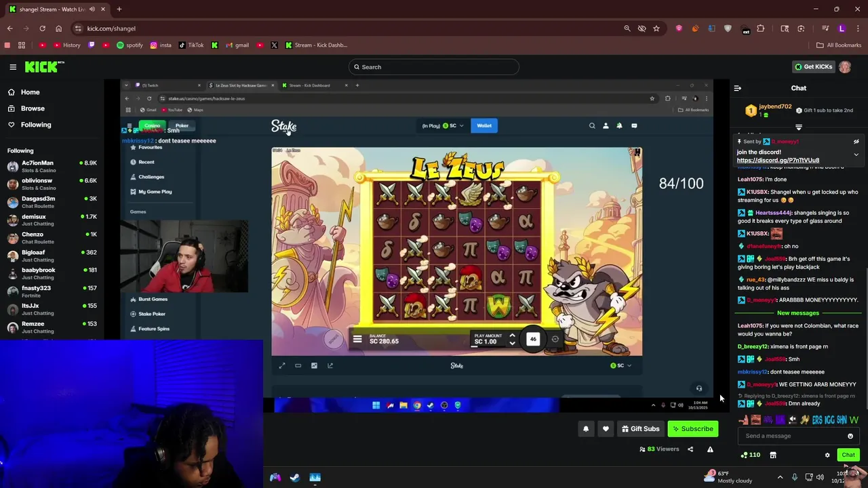
Task: Report the stream via warning icon
Action: coord(710,449)
